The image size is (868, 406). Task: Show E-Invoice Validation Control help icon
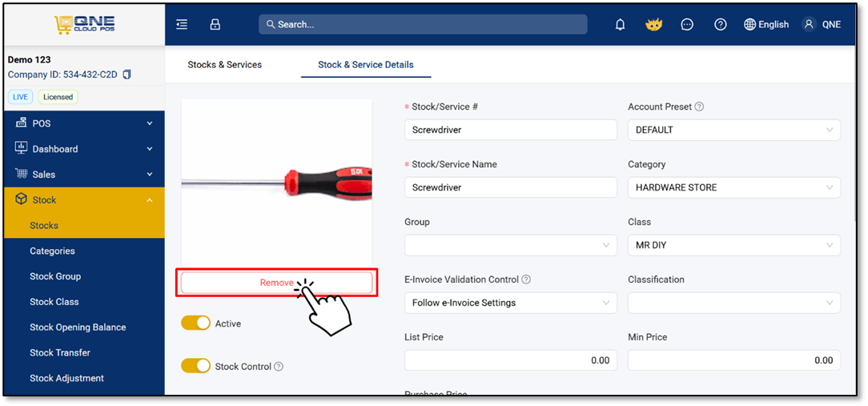point(526,279)
